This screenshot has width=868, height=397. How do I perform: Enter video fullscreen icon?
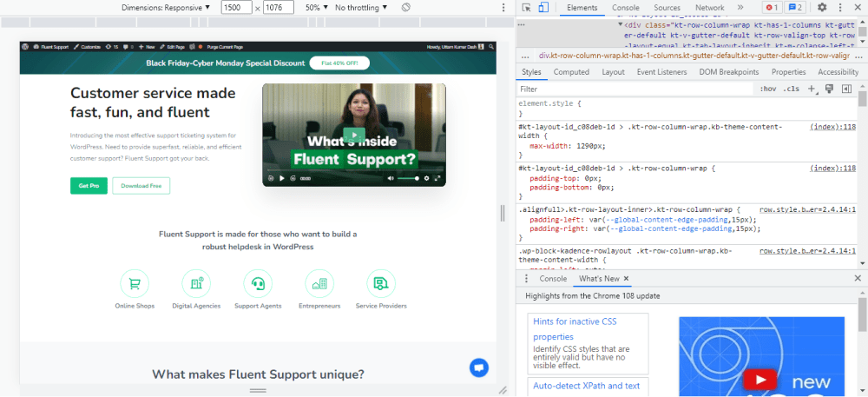coord(437,178)
